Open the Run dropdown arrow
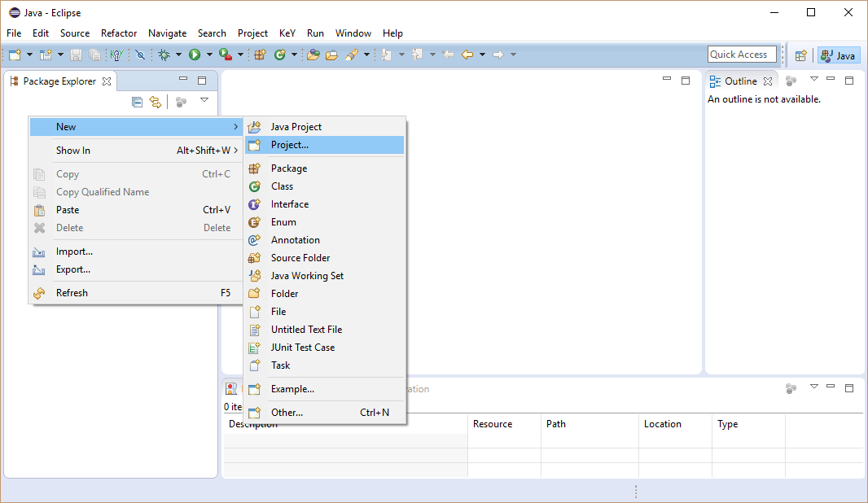Viewport: 868px width, 503px height. 209,55
